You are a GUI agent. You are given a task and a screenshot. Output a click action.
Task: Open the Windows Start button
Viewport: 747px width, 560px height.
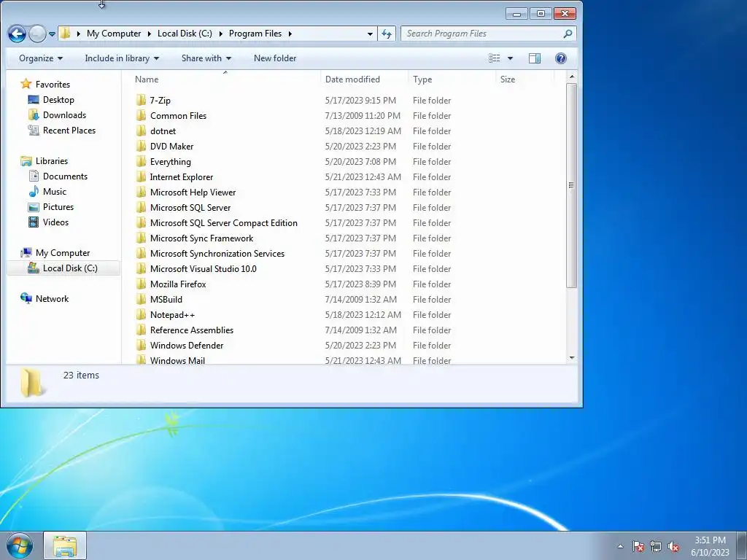point(19,545)
